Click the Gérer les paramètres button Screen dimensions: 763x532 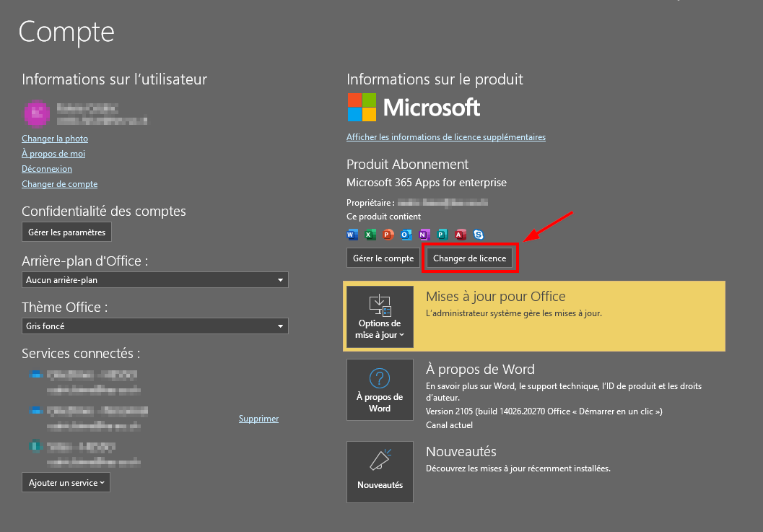tap(66, 232)
